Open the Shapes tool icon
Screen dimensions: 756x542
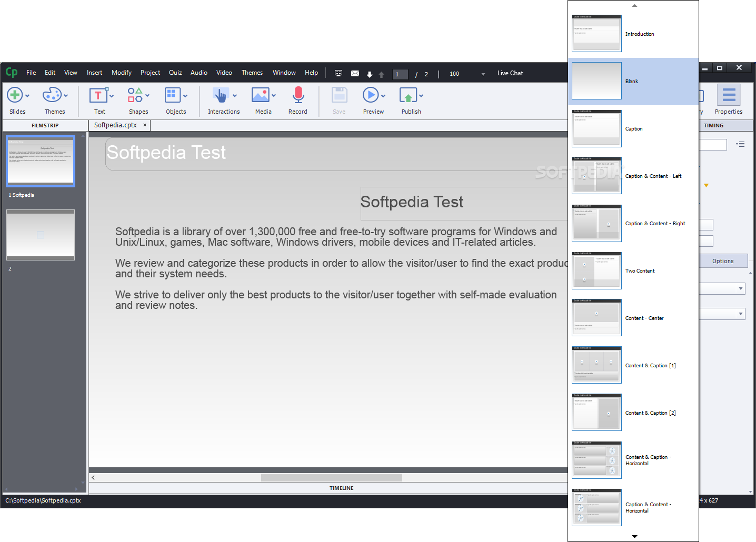(135, 95)
